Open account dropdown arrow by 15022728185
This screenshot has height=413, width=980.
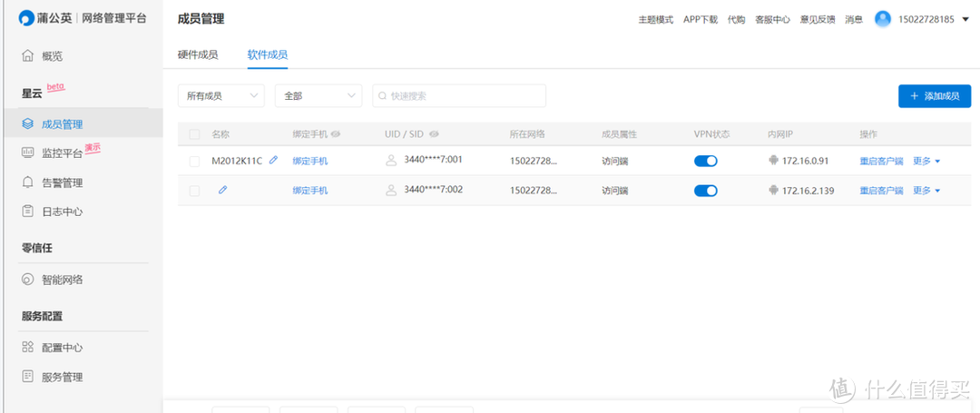click(965, 19)
